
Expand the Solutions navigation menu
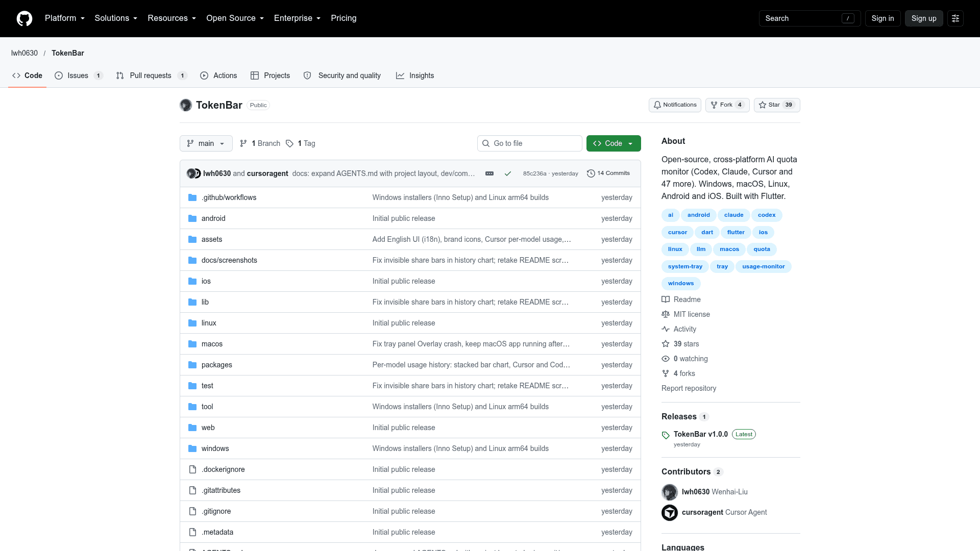(x=116, y=18)
